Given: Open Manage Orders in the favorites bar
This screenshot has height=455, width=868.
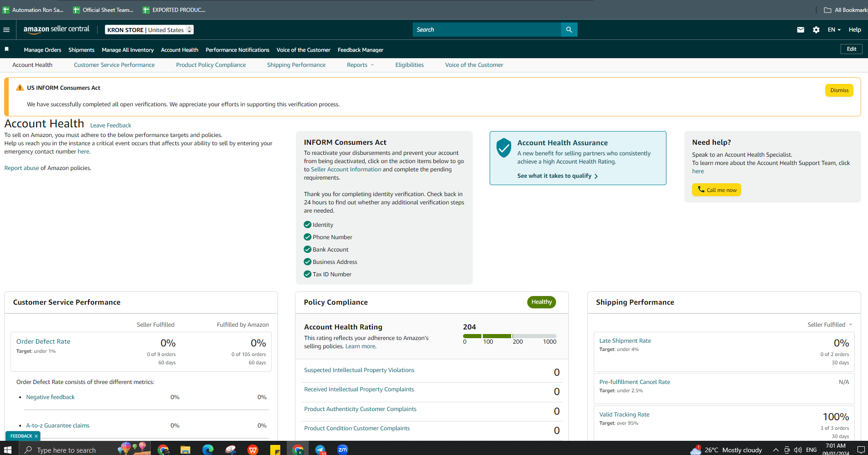Looking at the screenshot, I should tap(43, 49).
